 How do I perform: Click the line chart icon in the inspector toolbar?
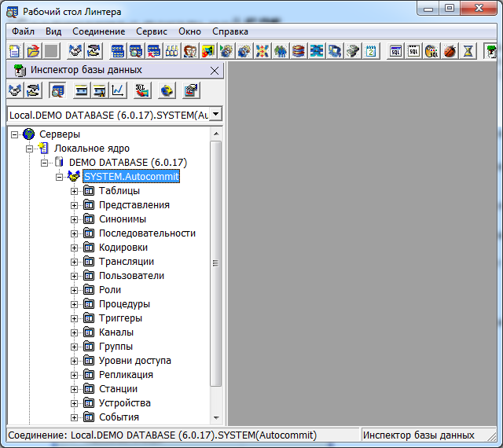point(117,91)
